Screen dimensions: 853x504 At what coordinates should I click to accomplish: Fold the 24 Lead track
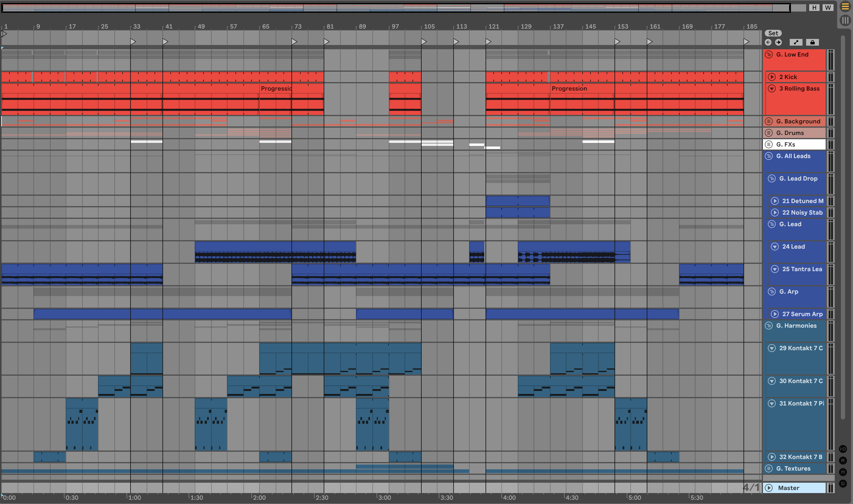pos(775,247)
